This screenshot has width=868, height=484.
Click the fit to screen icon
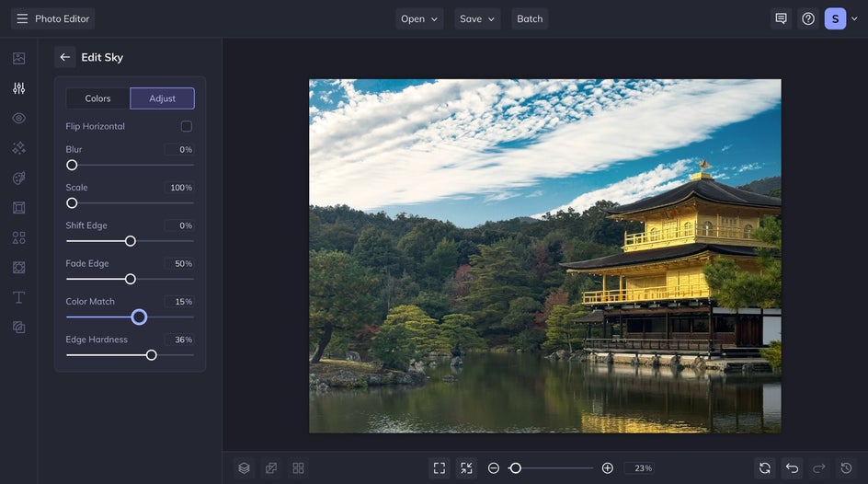pyautogui.click(x=440, y=468)
